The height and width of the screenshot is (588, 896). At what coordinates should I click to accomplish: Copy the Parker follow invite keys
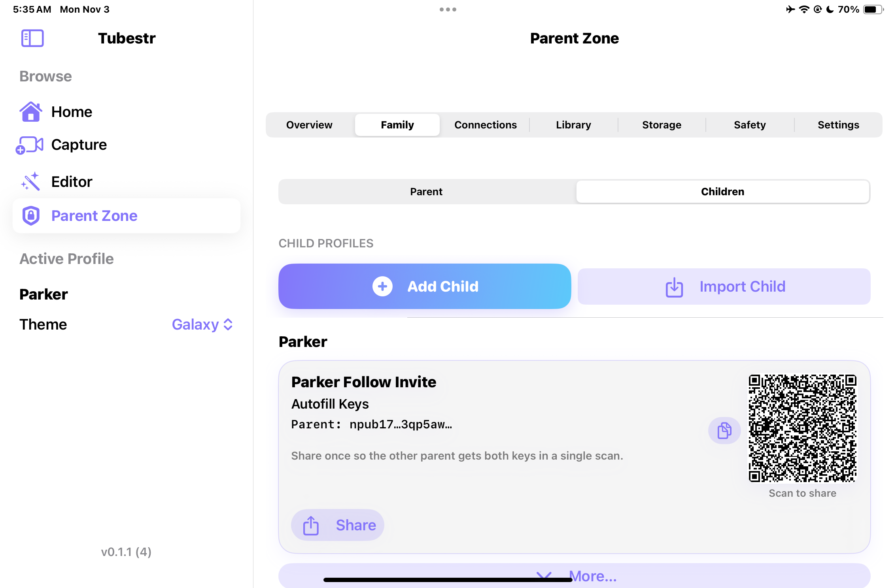[724, 430]
